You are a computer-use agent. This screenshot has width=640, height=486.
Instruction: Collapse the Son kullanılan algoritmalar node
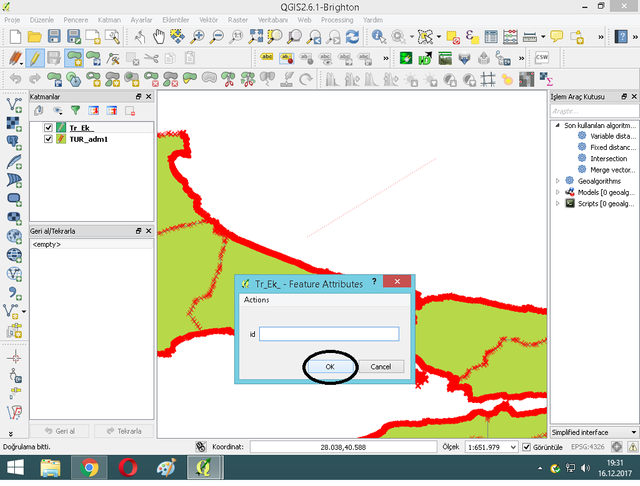[x=557, y=125]
